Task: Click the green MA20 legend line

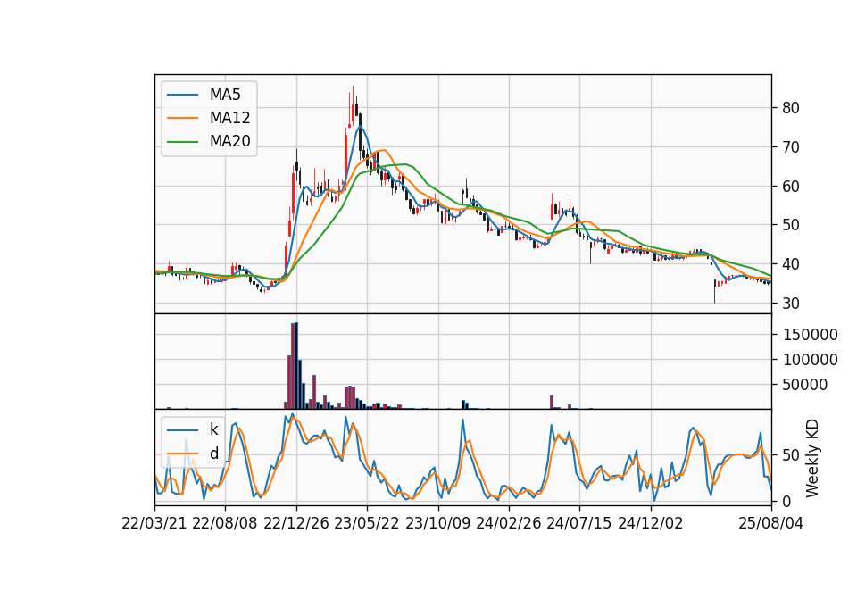Action: pyautogui.click(x=182, y=142)
